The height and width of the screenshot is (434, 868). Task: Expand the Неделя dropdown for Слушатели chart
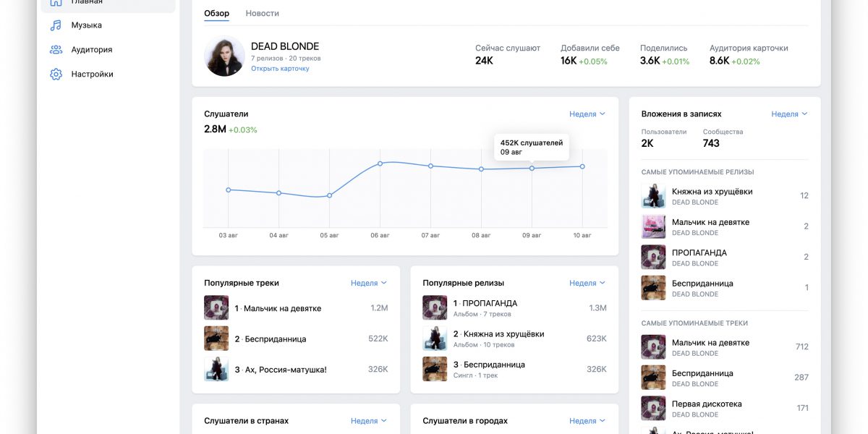(587, 114)
